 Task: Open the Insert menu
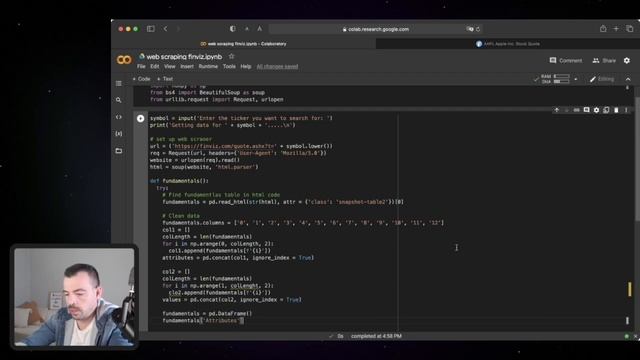click(x=187, y=67)
